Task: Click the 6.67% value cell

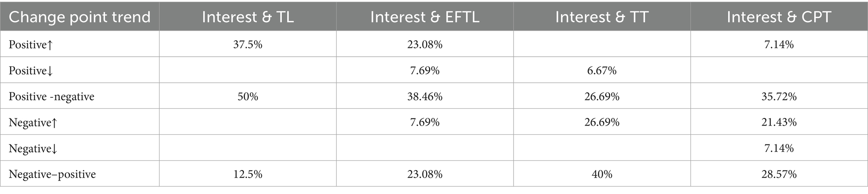Action: click(x=602, y=71)
